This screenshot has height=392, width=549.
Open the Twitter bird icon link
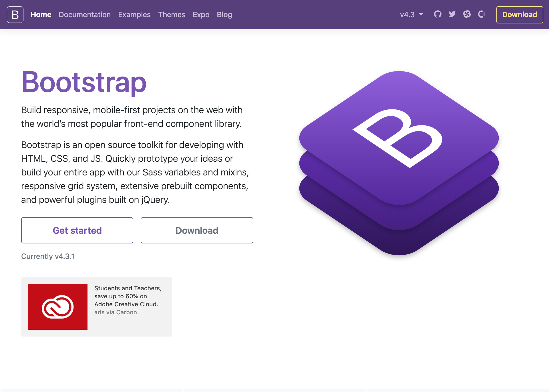click(x=452, y=14)
